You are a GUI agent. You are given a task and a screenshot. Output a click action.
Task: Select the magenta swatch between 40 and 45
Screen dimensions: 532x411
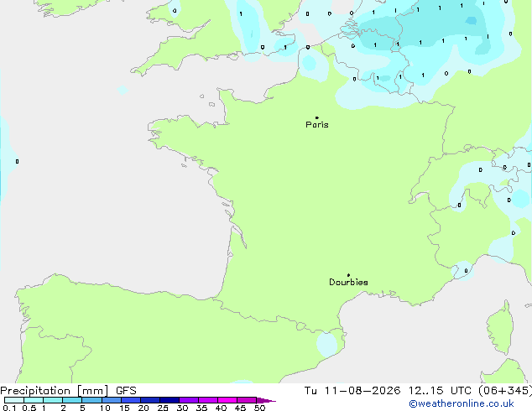tap(227, 400)
